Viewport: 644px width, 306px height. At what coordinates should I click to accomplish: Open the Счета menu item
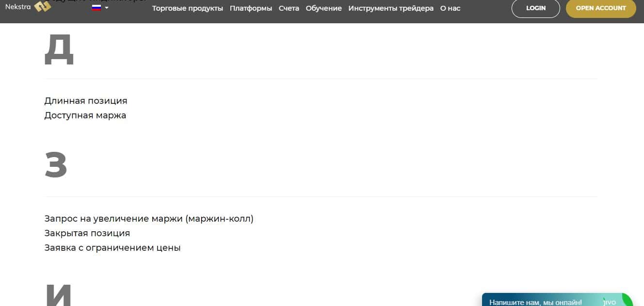click(289, 8)
